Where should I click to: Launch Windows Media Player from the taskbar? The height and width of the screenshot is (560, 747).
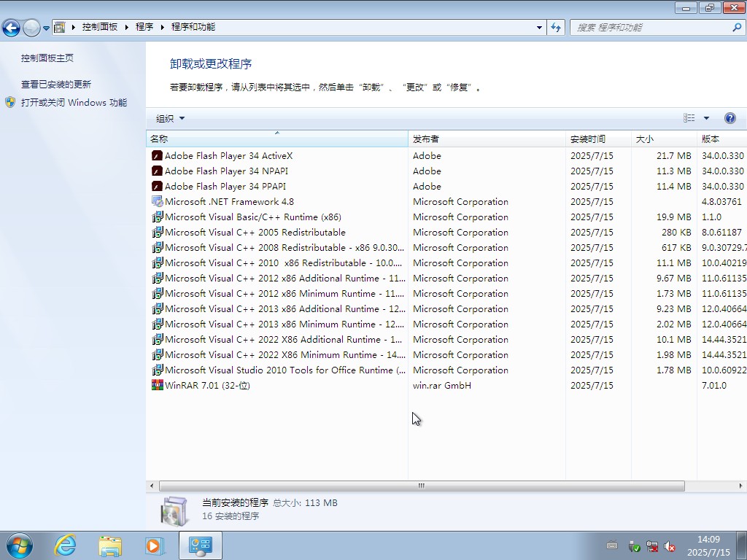pos(155,545)
